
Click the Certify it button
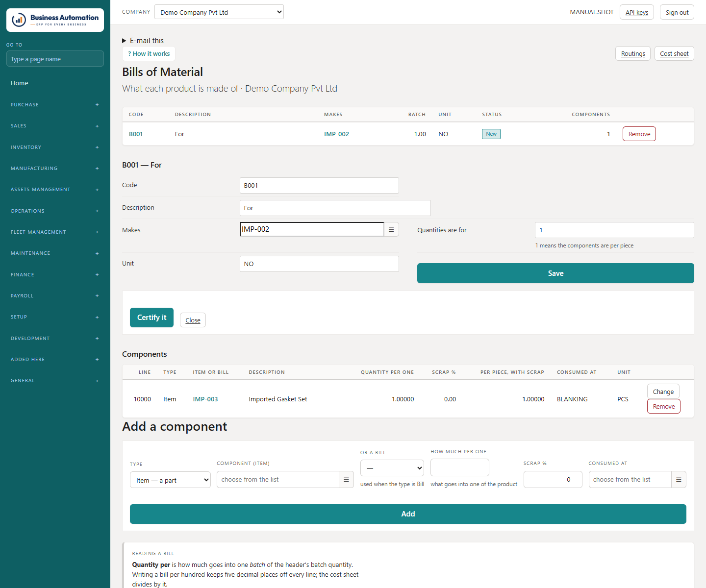coord(151,318)
